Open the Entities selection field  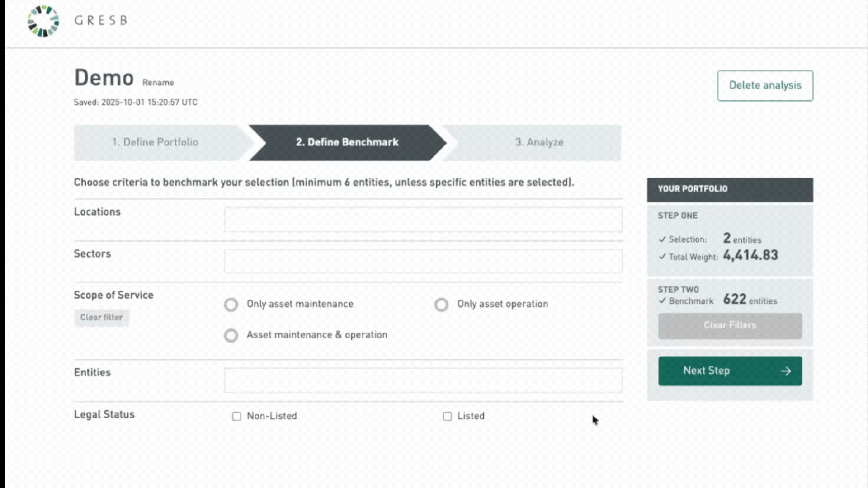[423, 380]
